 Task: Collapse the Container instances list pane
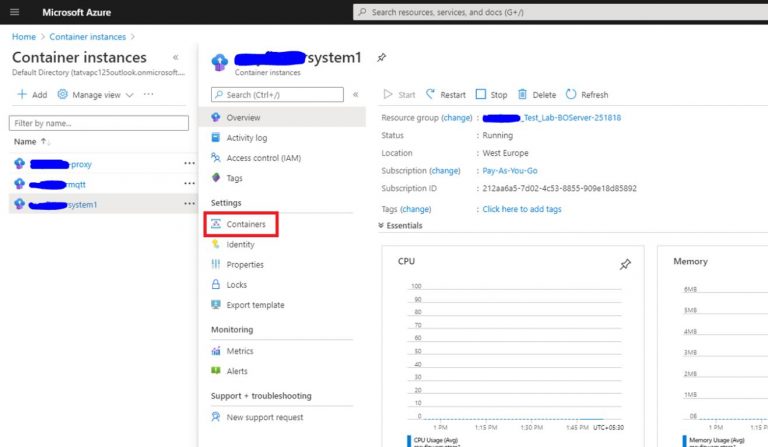point(176,58)
